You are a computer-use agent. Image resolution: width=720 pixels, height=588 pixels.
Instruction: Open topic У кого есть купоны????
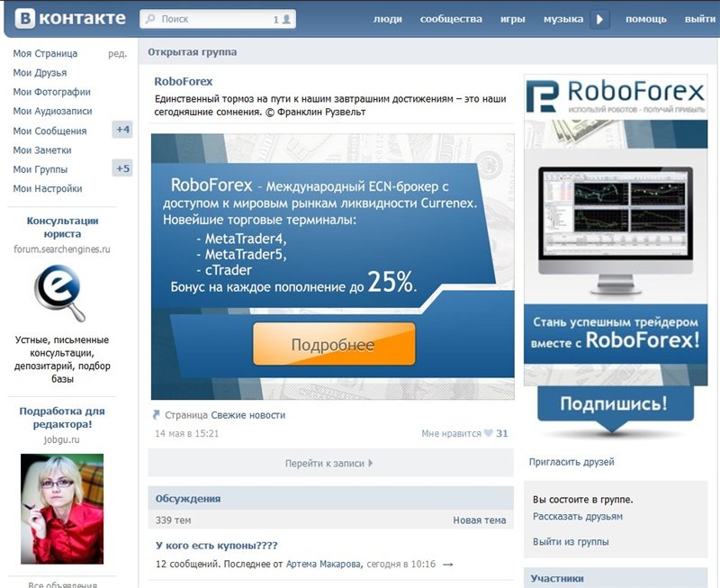216,546
